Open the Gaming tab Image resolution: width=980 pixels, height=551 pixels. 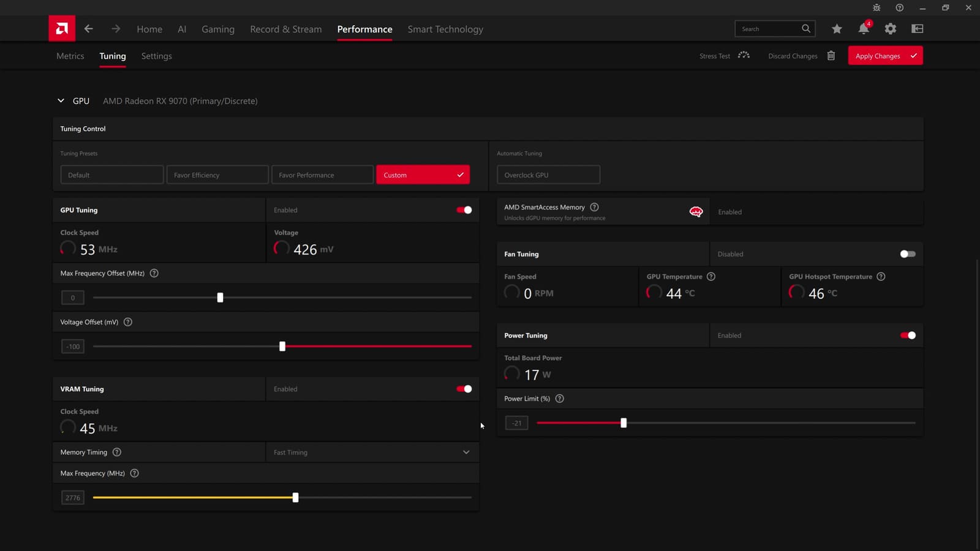pos(218,29)
